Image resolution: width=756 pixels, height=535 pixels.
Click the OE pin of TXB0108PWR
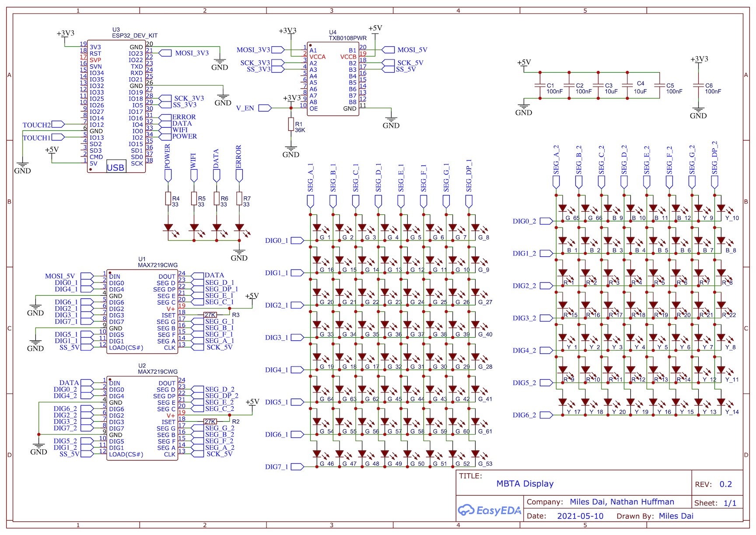point(314,108)
